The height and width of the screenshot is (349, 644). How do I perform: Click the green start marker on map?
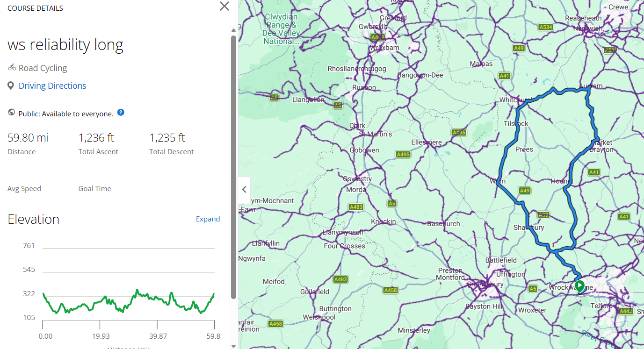[579, 285]
